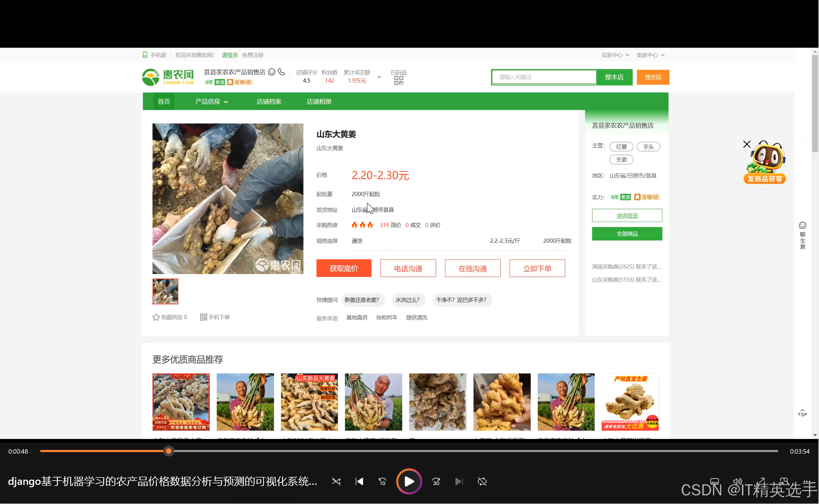819x504 pixels.
Task: Click the 发商品获客 mascot banner
Action: pyautogui.click(x=765, y=162)
